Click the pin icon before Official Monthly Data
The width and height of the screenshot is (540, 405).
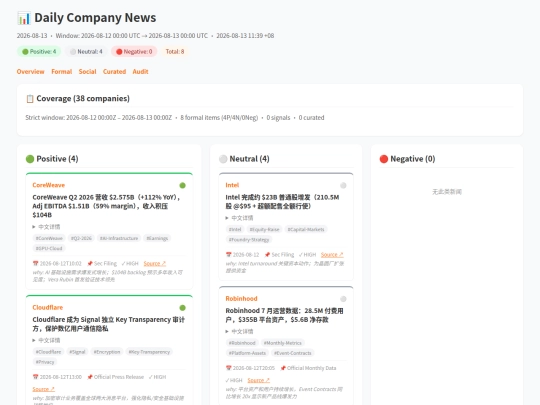tap(283, 368)
